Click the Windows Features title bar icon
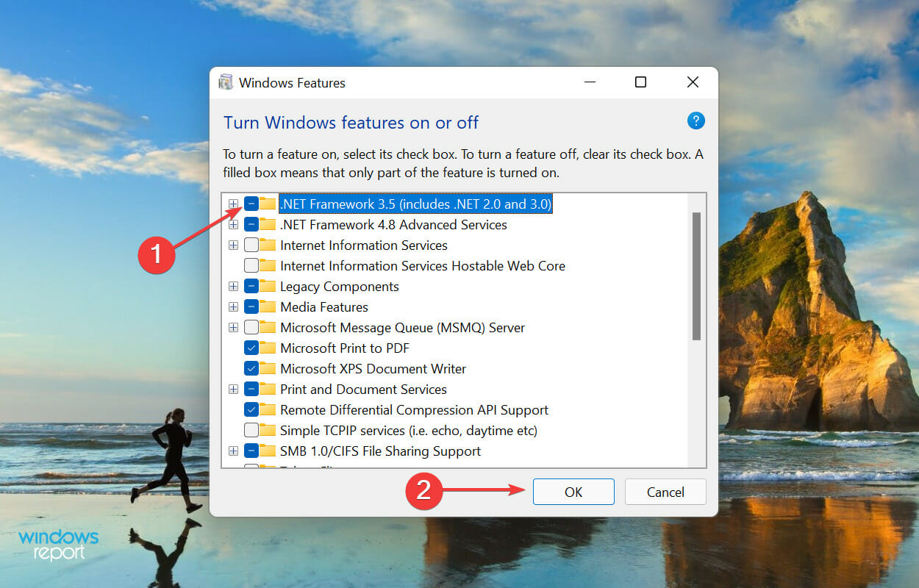This screenshot has height=588, width=919. tap(226, 82)
